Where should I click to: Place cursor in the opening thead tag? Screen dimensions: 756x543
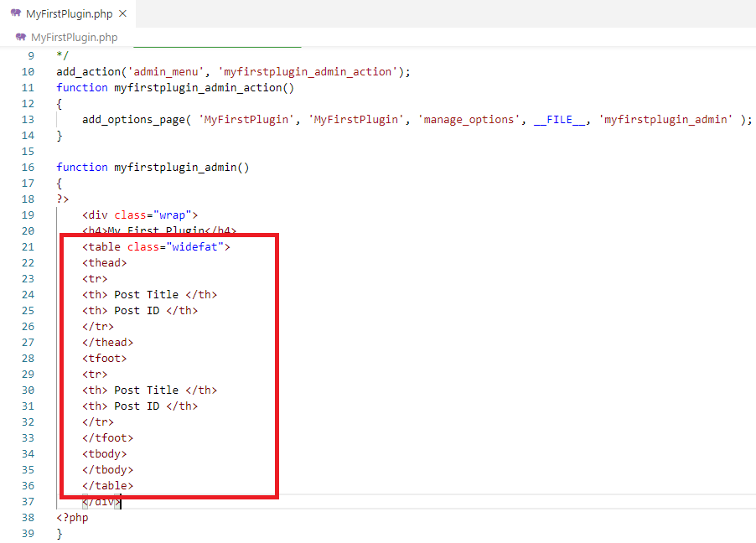(x=105, y=263)
